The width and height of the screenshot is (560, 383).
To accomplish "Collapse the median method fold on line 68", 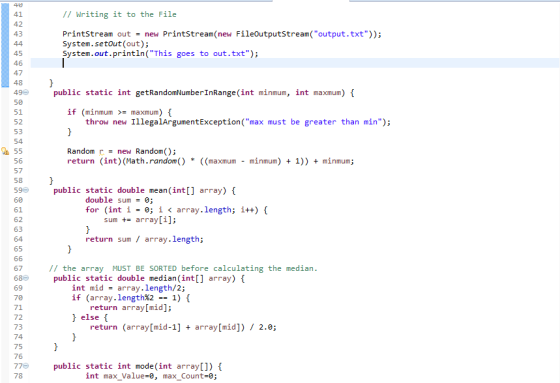I will 26,278.
